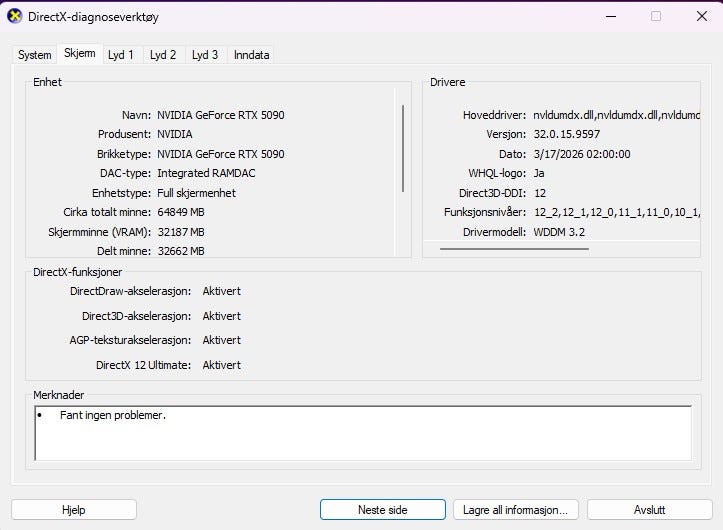The image size is (723, 530).
Task: Click the Drivermodell value WDDM 3.2
Action: 559,232
